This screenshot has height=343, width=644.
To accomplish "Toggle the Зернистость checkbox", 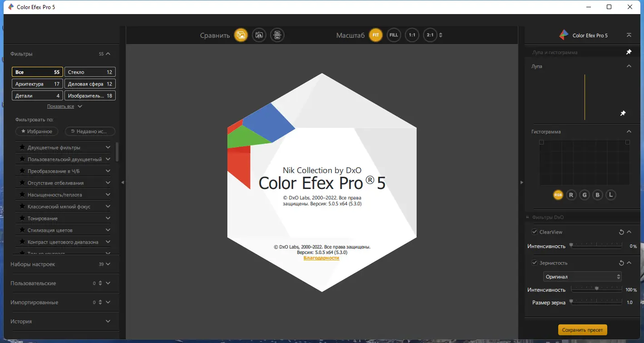I will (x=535, y=263).
